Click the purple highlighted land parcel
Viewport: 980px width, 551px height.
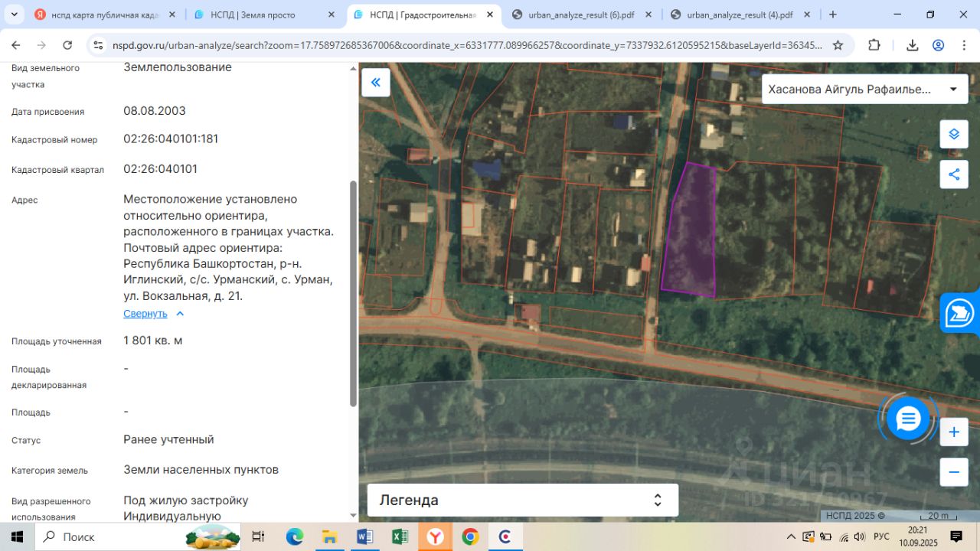pyautogui.click(x=690, y=230)
